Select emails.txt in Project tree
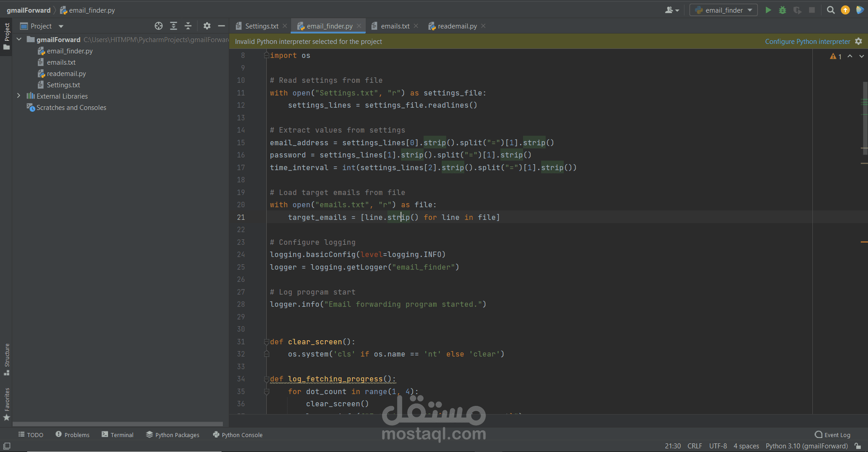This screenshot has width=868, height=452. (61, 62)
